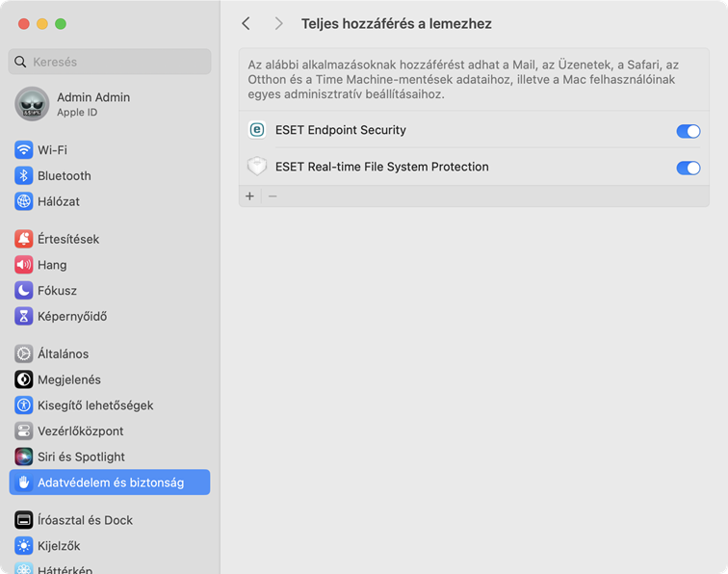The height and width of the screenshot is (574, 728).
Task: Click the green zoom window button
Action: (61, 24)
